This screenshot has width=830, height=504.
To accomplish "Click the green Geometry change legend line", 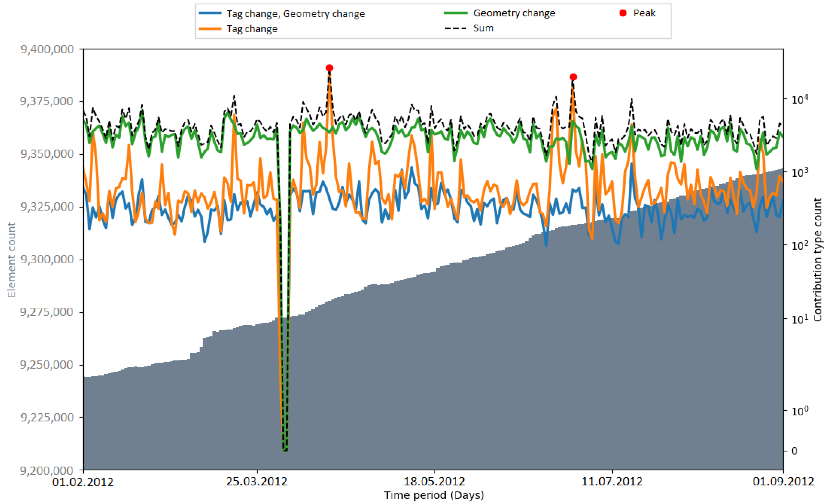I will click(x=456, y=13).
